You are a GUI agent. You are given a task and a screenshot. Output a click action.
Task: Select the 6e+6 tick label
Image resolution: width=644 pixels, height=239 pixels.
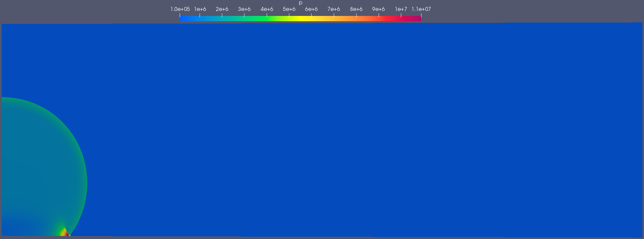point(311,9)
